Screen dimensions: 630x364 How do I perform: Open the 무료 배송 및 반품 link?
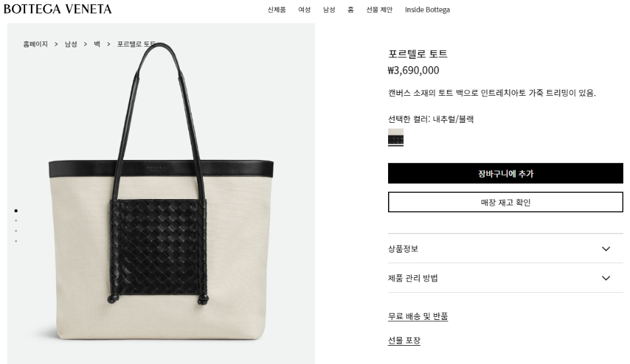click(x=418, y=317)
